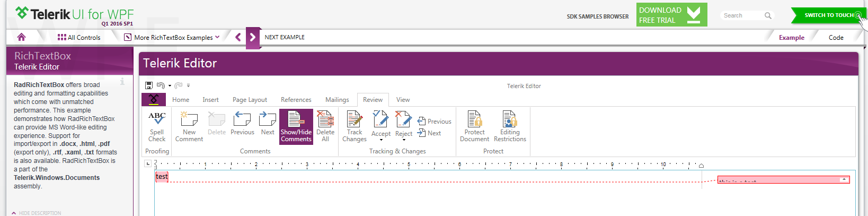
Task: Open the Protect Document option
Action: [474, 126]
